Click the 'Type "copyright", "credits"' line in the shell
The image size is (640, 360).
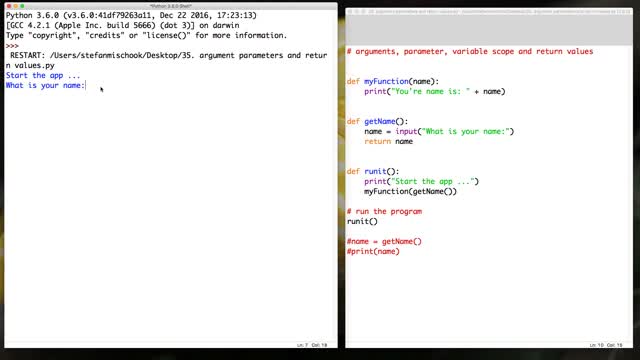pyautogui.click(x=146, y=36)
